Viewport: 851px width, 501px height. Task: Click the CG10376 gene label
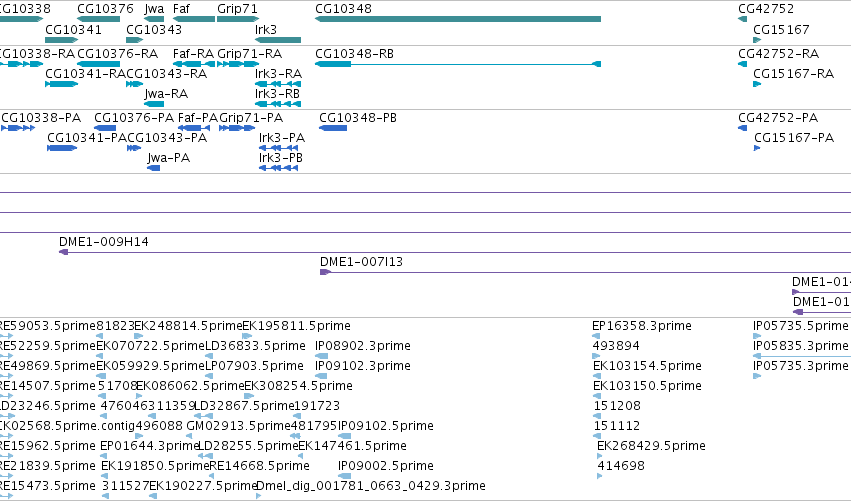[105, 9]
